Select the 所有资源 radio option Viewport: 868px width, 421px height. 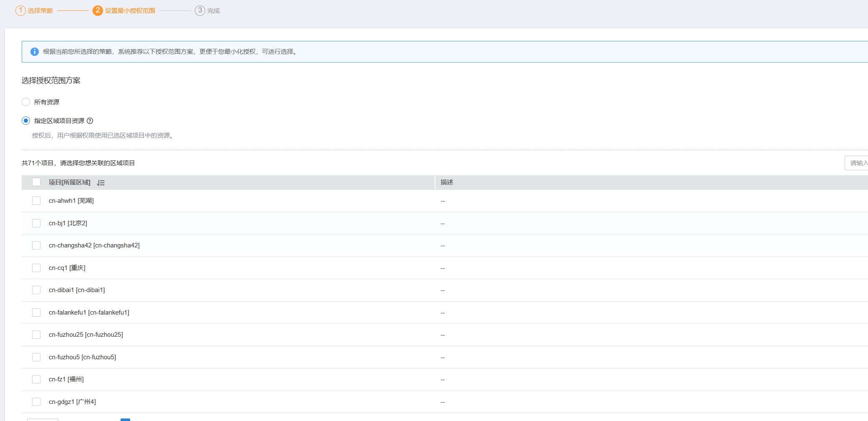coord(26,102)
